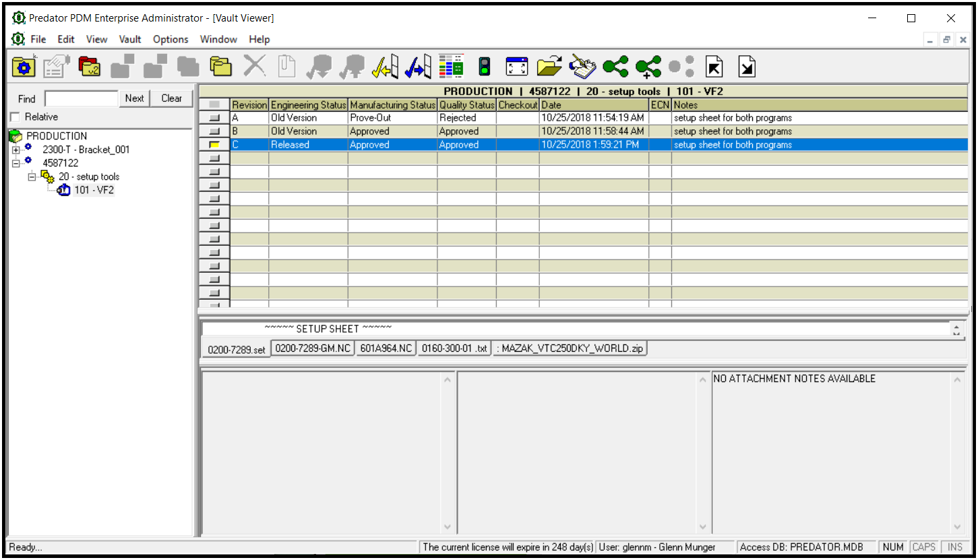Viewport: 978px width, 560px height.
Task: Click the 101 - VF2 node icon
Action: (64, 190)
